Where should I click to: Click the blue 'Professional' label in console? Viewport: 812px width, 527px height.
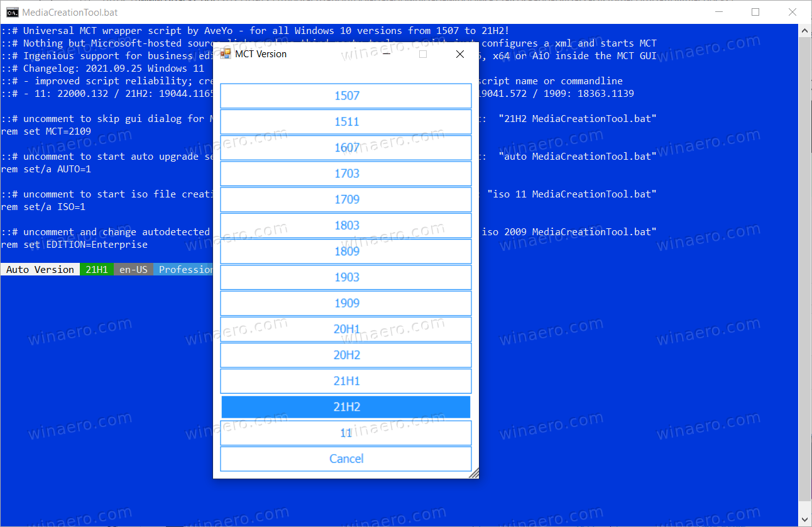tap(184, 269)
